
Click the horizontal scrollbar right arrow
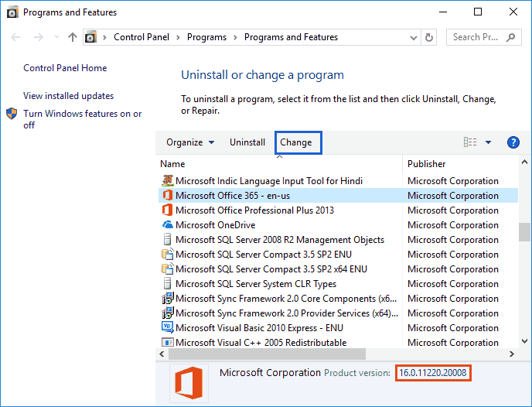pyautogui.click(x=512, y=354)
